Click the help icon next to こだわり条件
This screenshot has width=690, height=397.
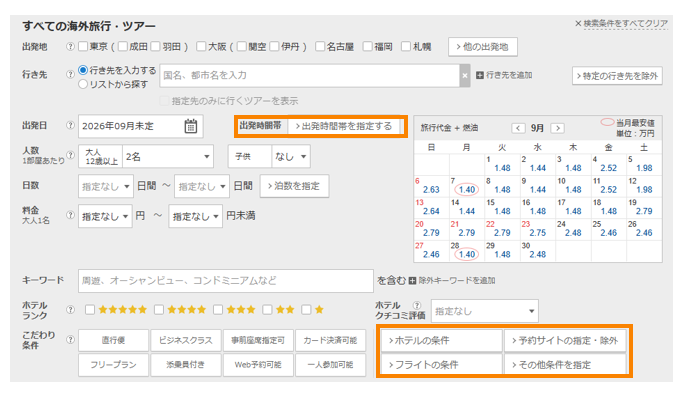(x=70, y=339)
